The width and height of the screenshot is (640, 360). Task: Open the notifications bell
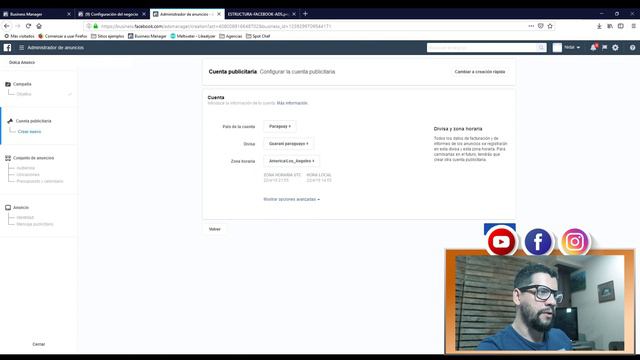[593, 48]
